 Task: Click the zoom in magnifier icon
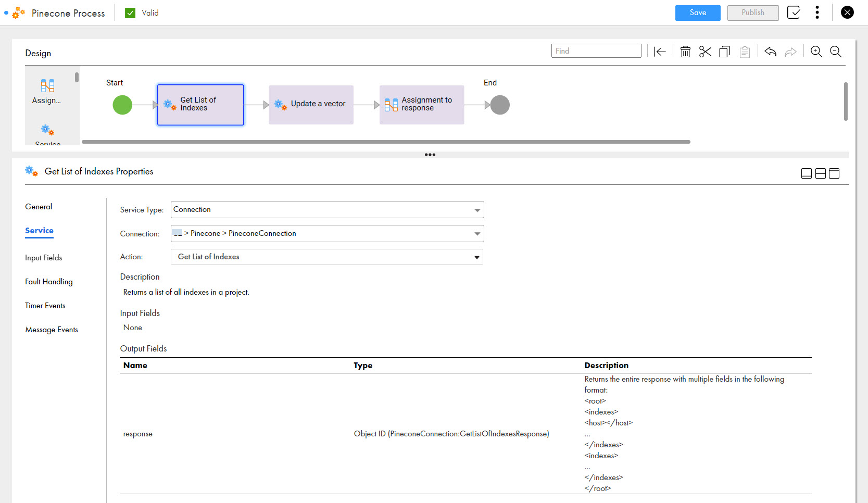816,52
